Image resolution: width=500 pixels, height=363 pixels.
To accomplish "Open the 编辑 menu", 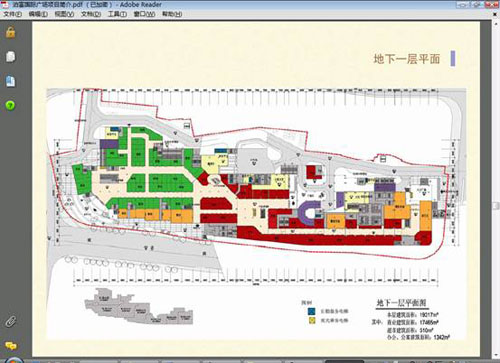I will click(38, 14).
